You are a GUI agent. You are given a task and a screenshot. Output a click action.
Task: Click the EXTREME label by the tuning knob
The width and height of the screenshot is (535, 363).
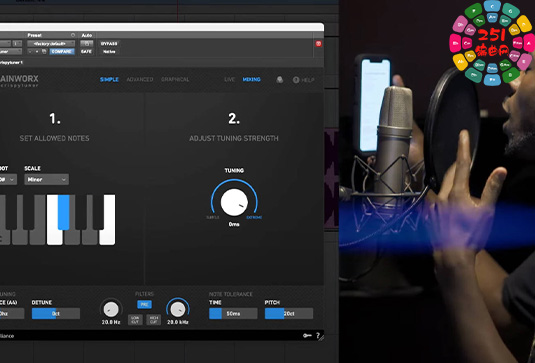254,217
